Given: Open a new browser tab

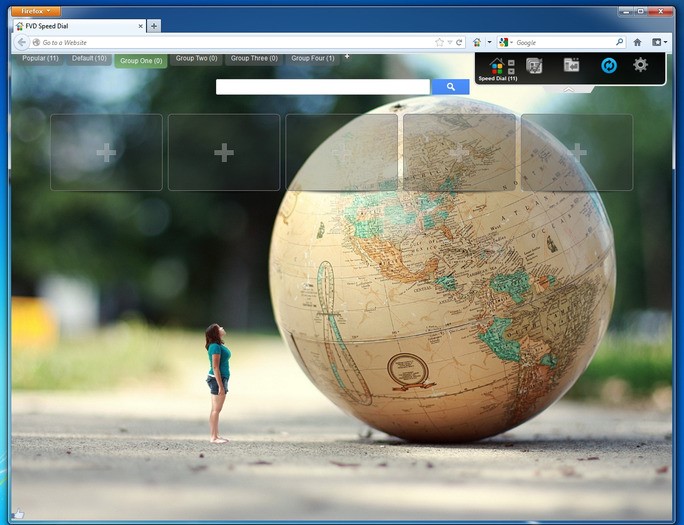Looking at the screenshot, I should point(154,25).
